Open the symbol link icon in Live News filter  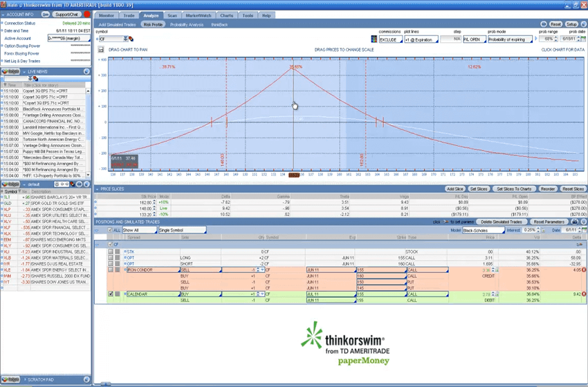tap(35, 78)
